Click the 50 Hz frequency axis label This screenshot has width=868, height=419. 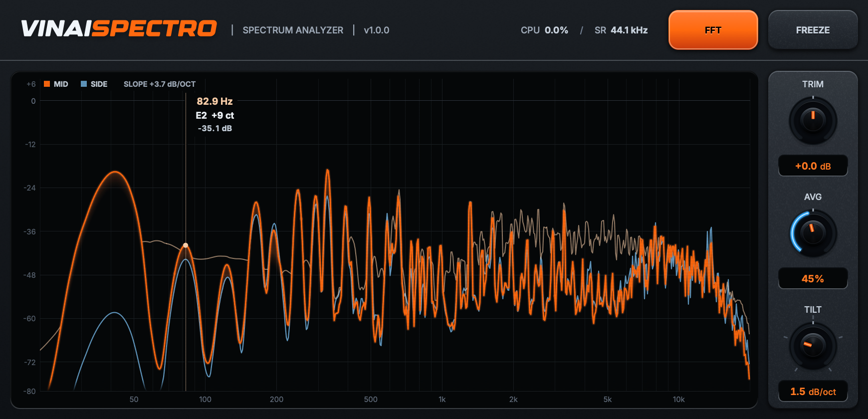coord(134,399)
